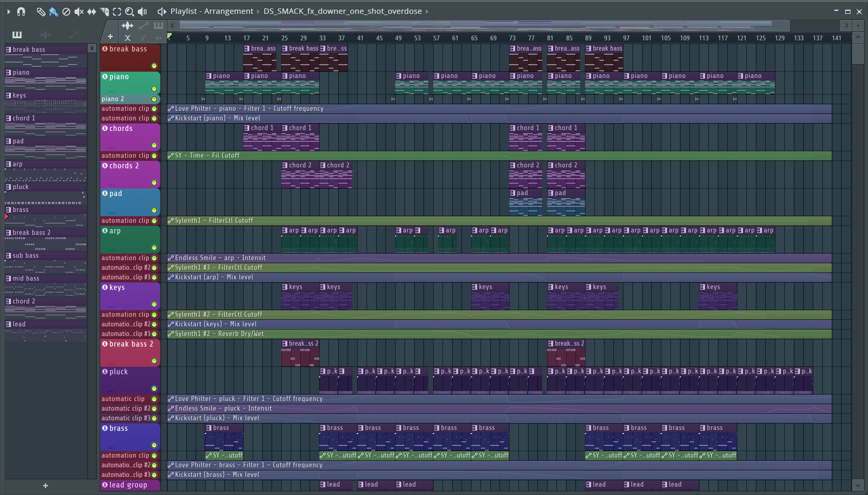Viewport: 868px width, 495px height.
Task: Click the picker panel scrollbar handle
Action: [92, 48]
